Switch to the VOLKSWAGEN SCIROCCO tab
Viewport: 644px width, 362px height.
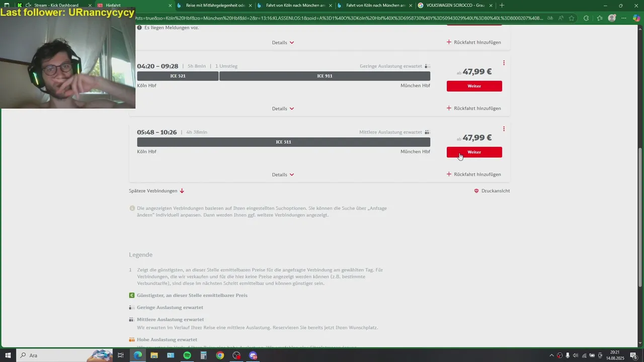coord(455,5)
